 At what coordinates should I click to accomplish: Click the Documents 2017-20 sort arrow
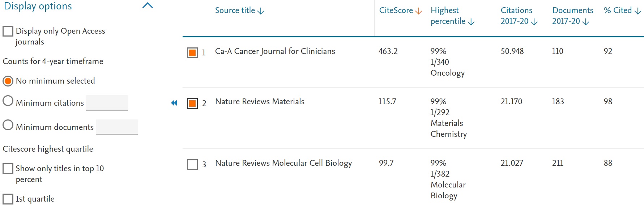[586, 22]
